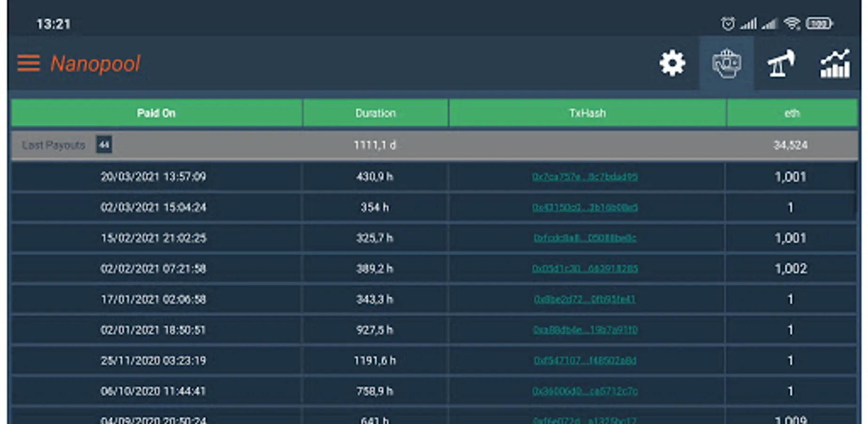Click the 758,9 h duration cell

tap(375, 391)
